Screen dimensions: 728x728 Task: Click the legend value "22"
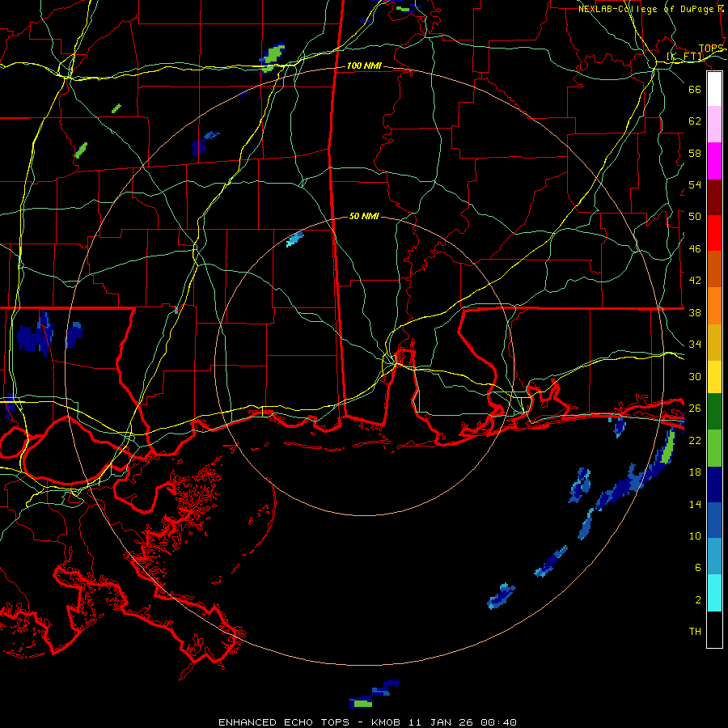tap(695, 441)
